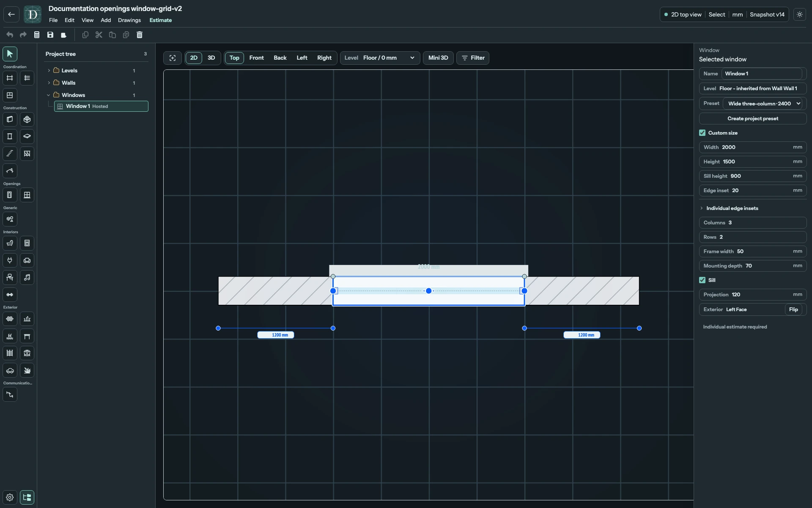Screen dimensions: 812x508
Task: Open the Level Floor dropdown
Action: (x=380, y=58)
